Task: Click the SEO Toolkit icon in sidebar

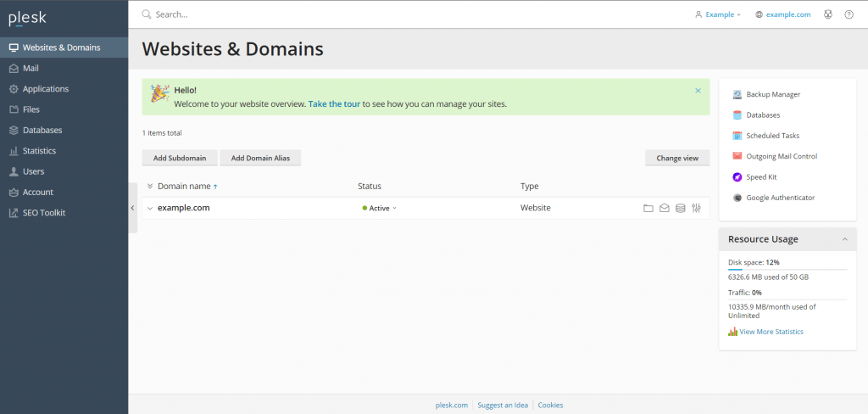Action: [x=14, y=213]
